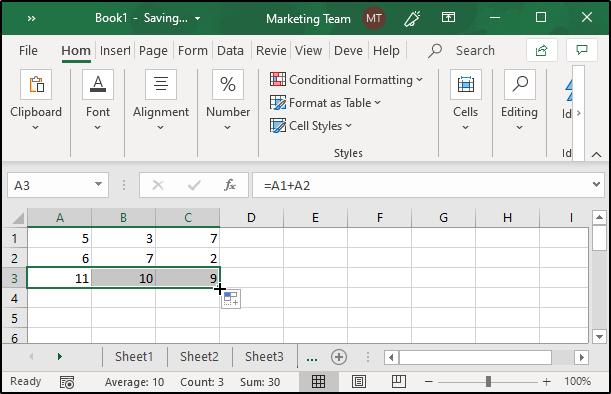The image size is (611, 394).
Task: Click the macro recording icon in status bar
Action: 67,382
